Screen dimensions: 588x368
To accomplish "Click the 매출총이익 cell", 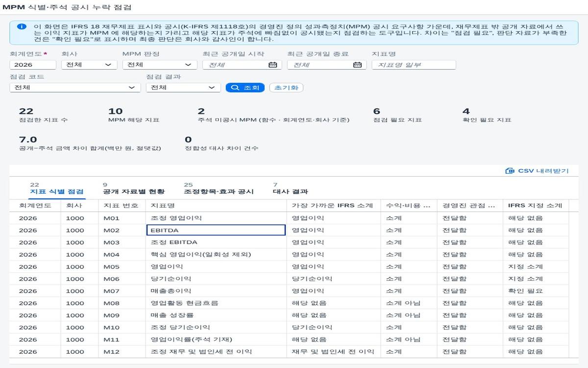I will pyautogui.click(x=216, y=291).
